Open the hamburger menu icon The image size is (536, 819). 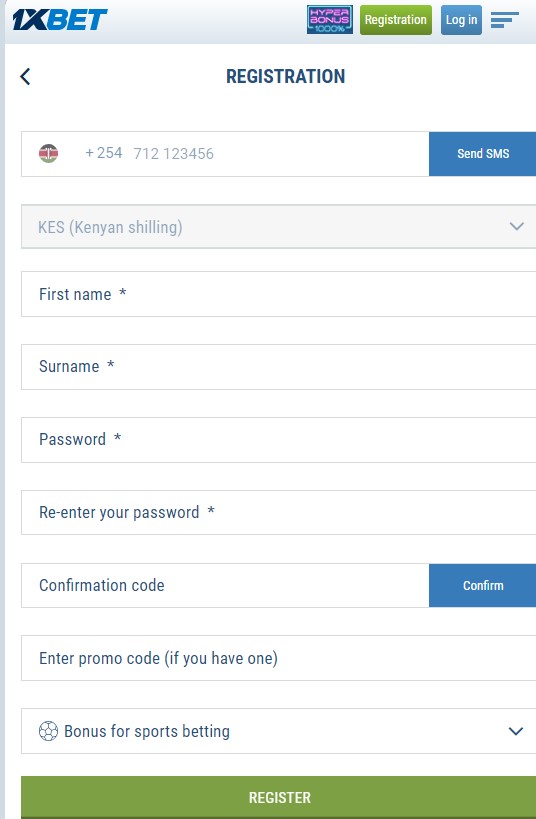tap(505, 20)
